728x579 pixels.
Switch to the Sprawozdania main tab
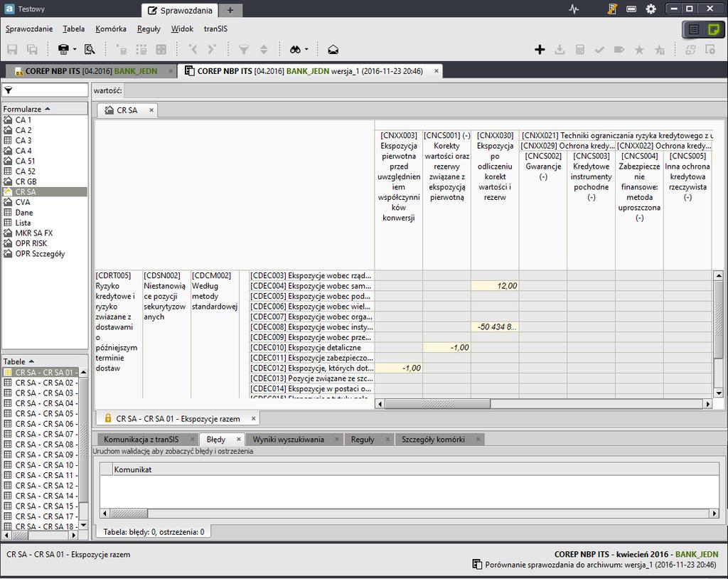[x=180, y=10]
